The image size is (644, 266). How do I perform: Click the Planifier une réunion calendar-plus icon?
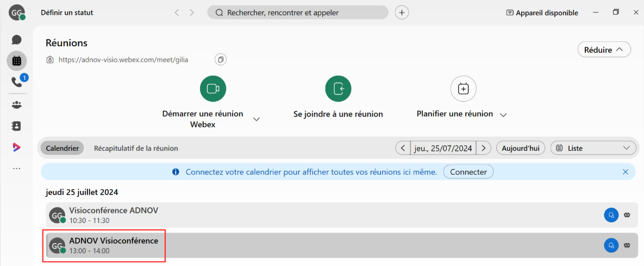[x=463, y=88]
